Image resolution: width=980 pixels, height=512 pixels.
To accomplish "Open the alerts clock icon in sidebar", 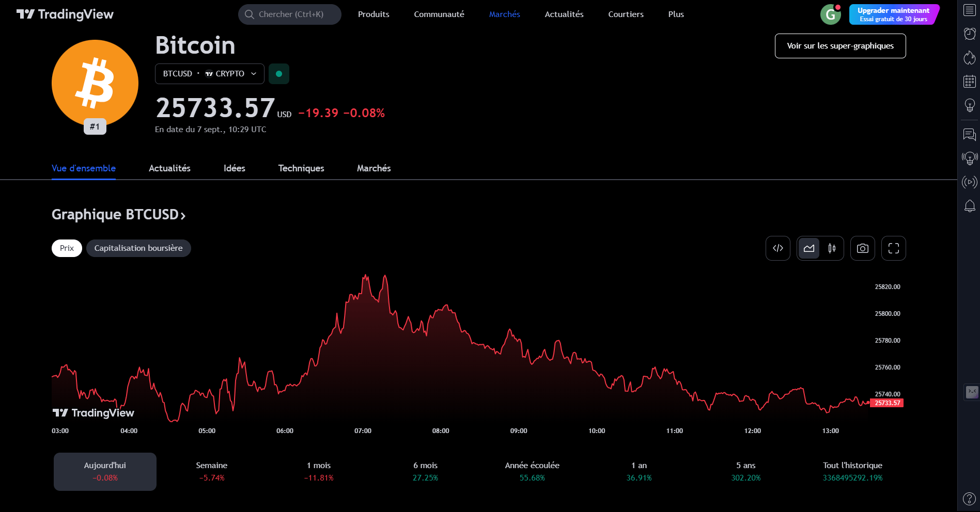I will 970,34.
